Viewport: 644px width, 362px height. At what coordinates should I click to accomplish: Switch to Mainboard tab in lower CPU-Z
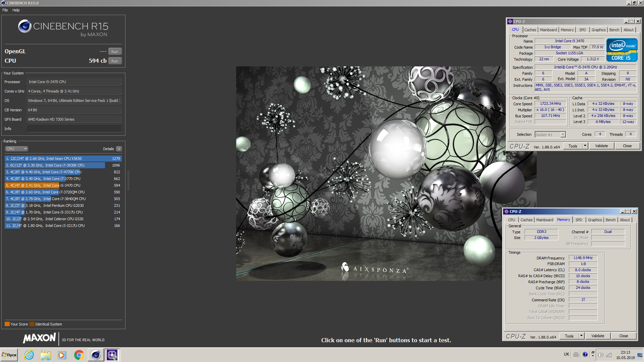click(545, 220)
